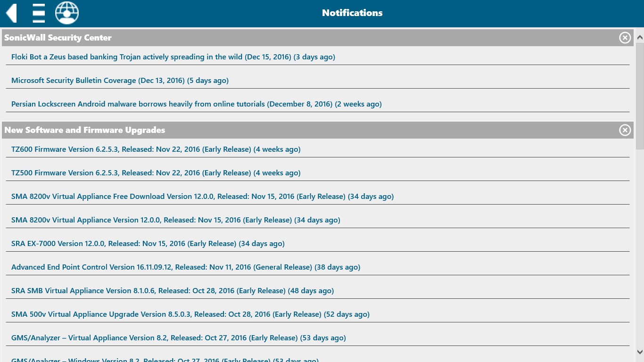The image size is (644, 362).
Task: Open the GMS/Analyzer Virtual Appliance 8.2 notification
Action: 178,337
